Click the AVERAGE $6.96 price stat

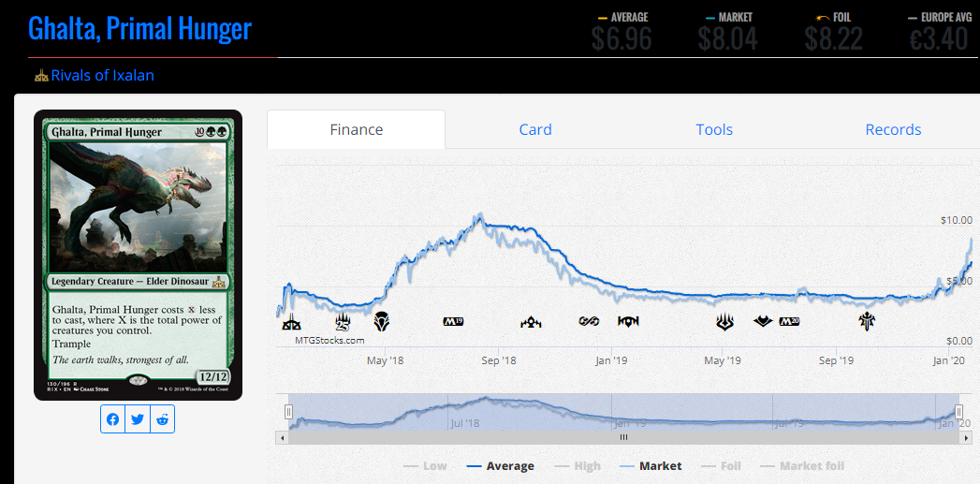pos(622,33)
